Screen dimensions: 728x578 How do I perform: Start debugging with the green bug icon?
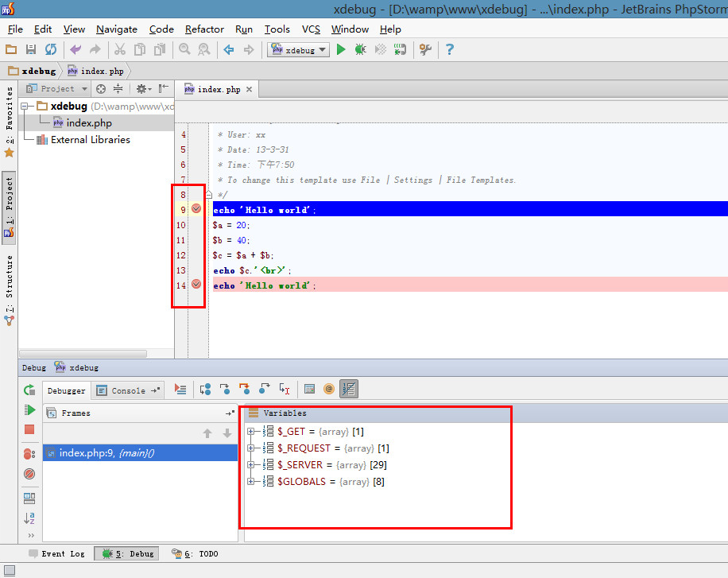point(360,49)
